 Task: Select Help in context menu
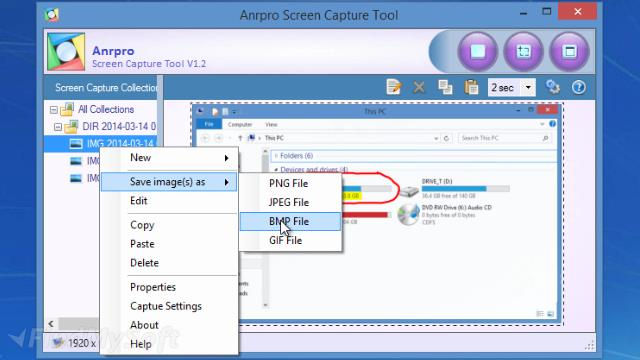point(169,344)
